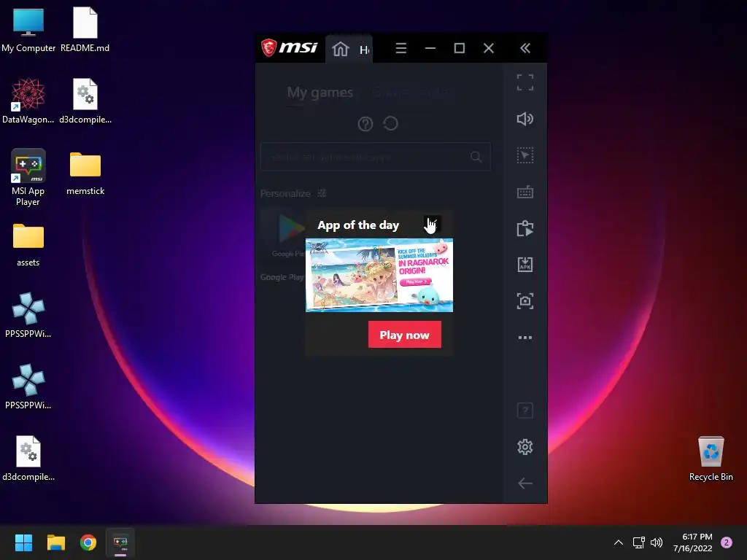Click the search magnifier icon
This screenshot has width=747, height=560.
(476, 157)
